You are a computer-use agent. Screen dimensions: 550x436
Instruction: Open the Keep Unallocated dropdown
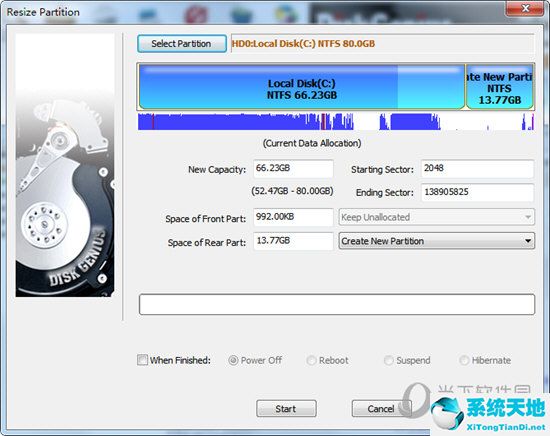(437, 217)
